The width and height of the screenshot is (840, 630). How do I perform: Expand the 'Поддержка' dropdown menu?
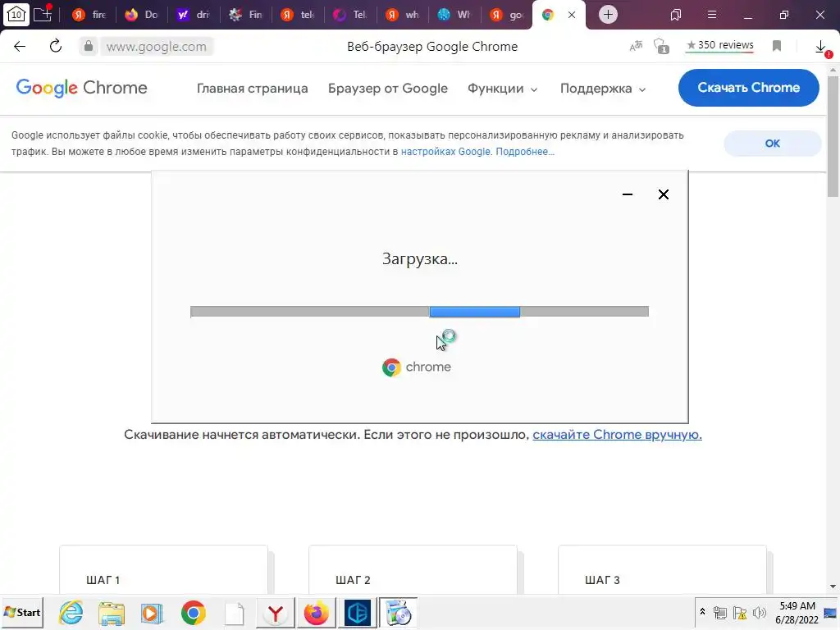[603, 89]
